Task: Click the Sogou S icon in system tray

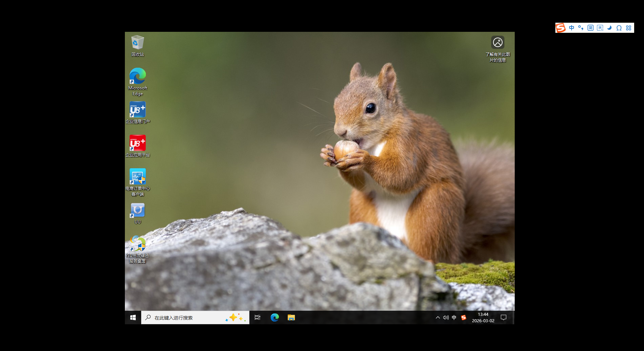Action: click(464, 317)
